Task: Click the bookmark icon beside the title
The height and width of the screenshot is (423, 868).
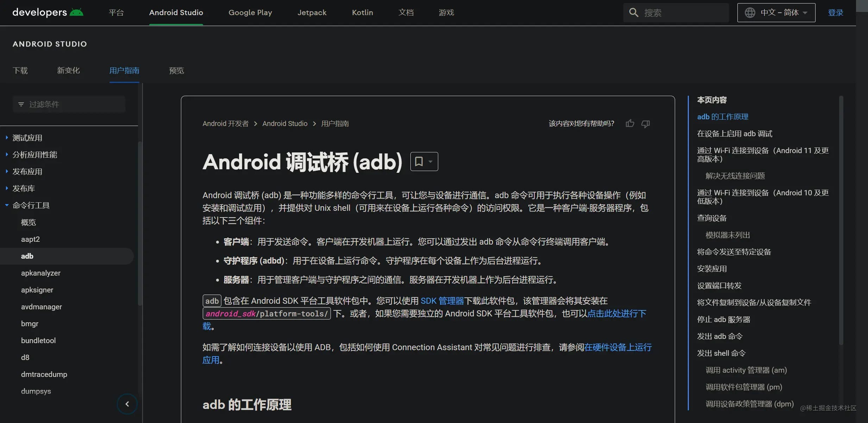Action: 419,162
